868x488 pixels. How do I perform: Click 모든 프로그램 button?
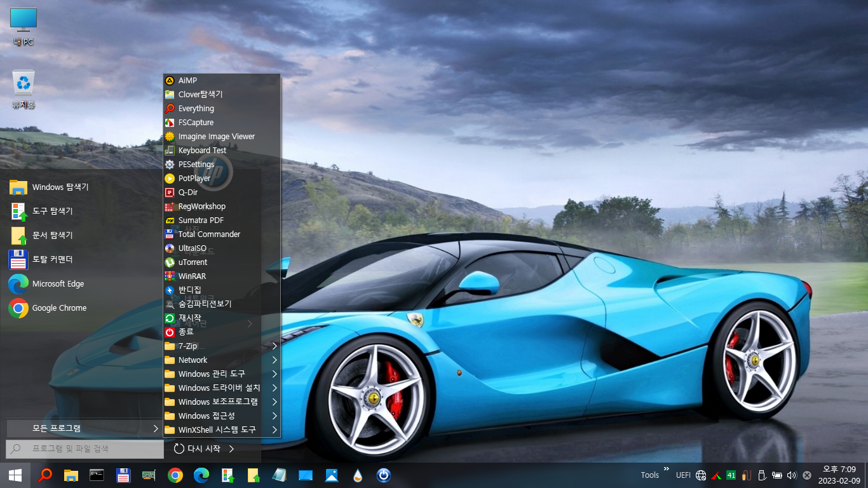tap(84, 429)
